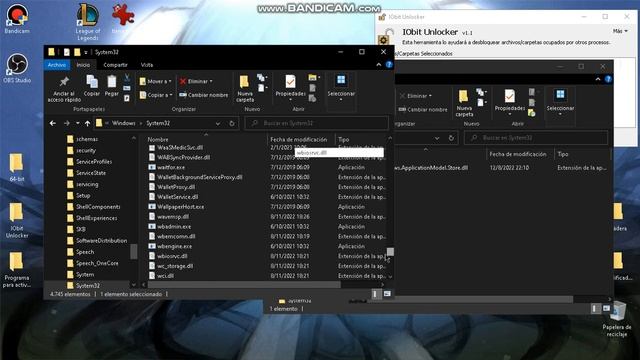Image resolution: width=640 pixels, height=360 pixels.
Task: Go up one folder level arrow
Action: [x=87, y=123]
